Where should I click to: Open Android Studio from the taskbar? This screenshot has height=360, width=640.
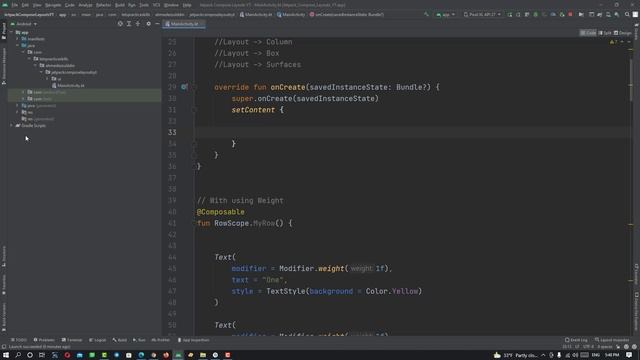178,355
